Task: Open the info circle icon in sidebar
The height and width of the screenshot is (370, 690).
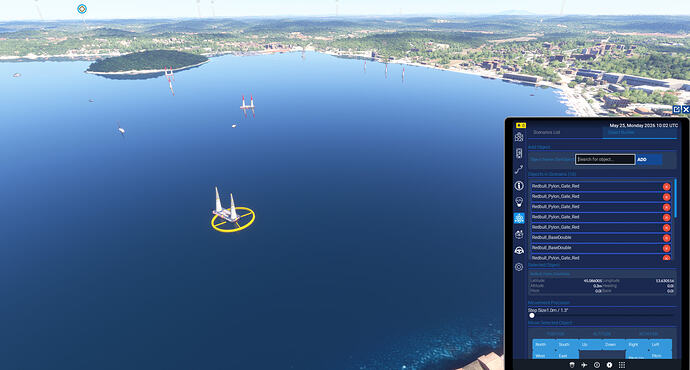Action: point(519,186)
